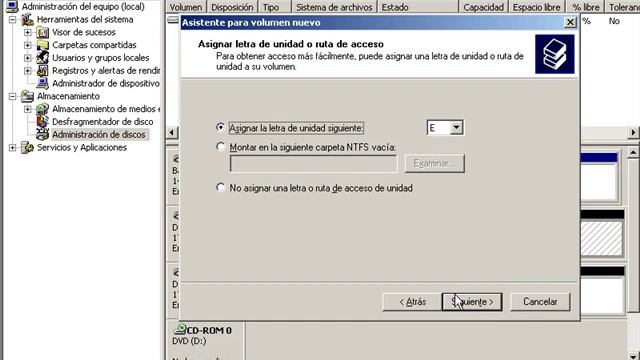This screenshot has width=640, height=360.
Task: Click the Usuarios y grupos locales icon
Action: pyautogui.click(x=42, y=58)
